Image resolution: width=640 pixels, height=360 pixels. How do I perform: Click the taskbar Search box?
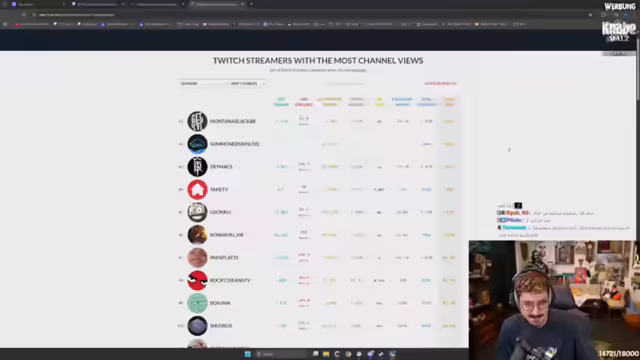click(x=281, y=354)
